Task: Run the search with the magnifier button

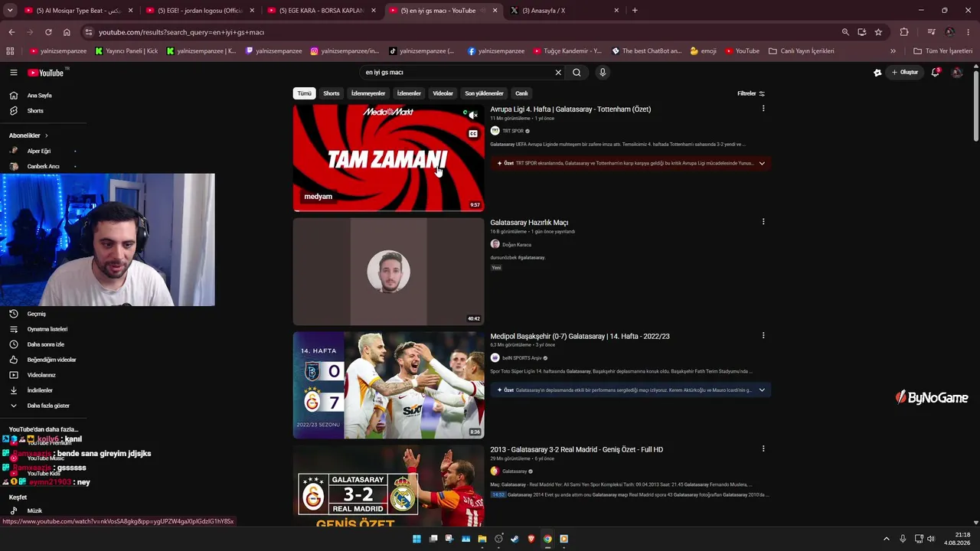Action: [x=577, y=73]
